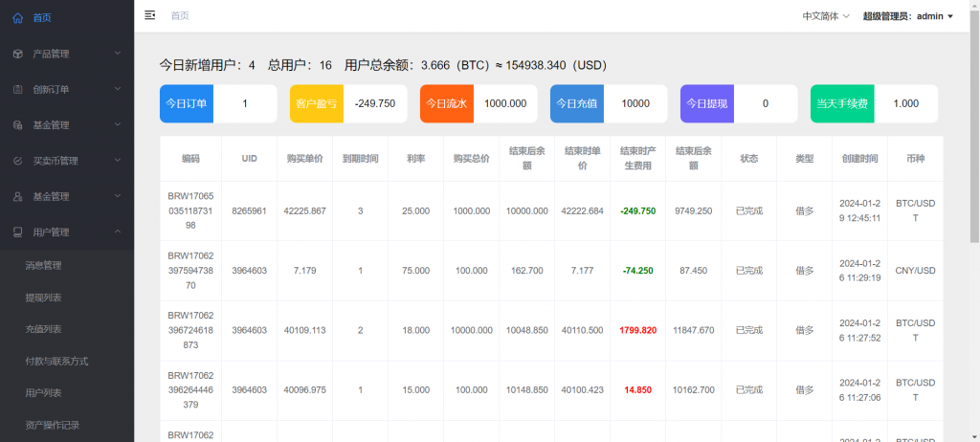980x442 pixels.
Task: Open the 产品管理 menu label
Action: [x=52, y=54]
